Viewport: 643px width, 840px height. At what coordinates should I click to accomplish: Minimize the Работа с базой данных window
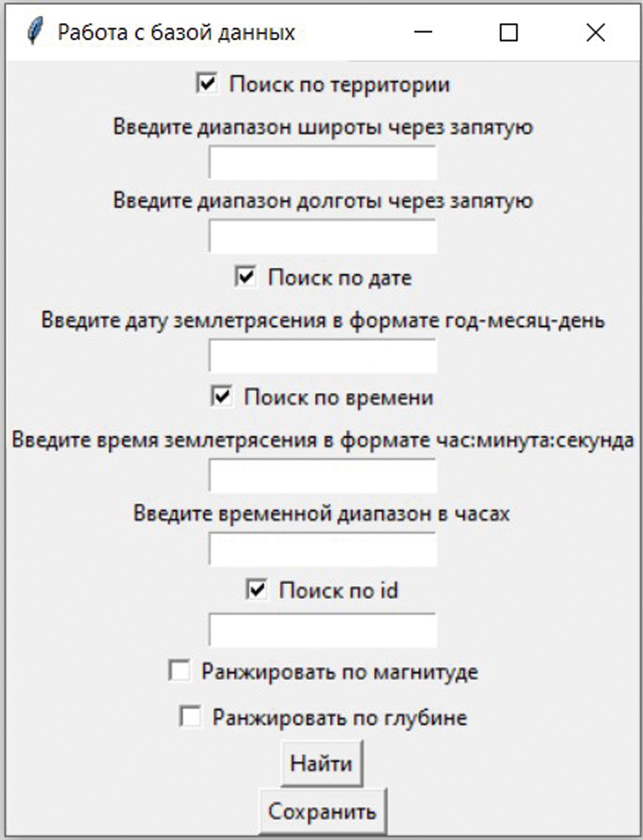[x=423, y=32]
